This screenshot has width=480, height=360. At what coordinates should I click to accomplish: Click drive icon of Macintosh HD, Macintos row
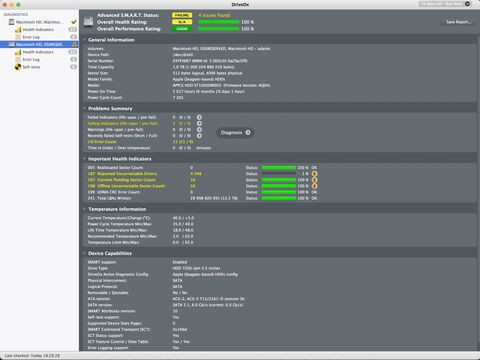[x=12, y=22]
